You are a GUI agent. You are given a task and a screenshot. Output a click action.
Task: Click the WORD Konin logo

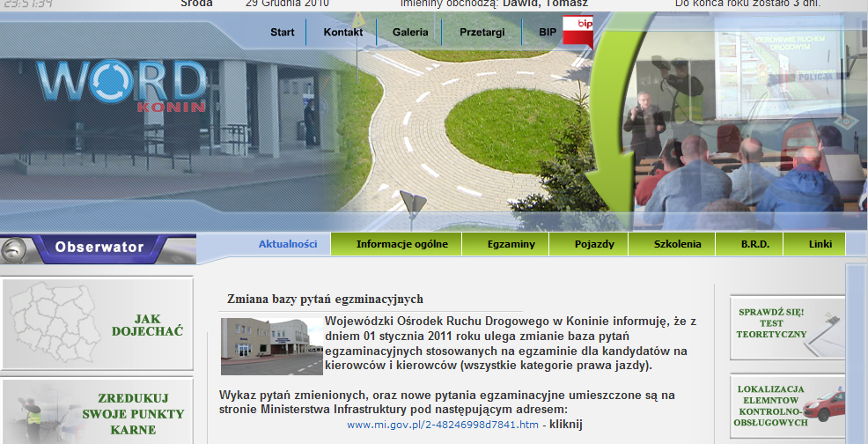pyautogui.click(x=122, y=85)
